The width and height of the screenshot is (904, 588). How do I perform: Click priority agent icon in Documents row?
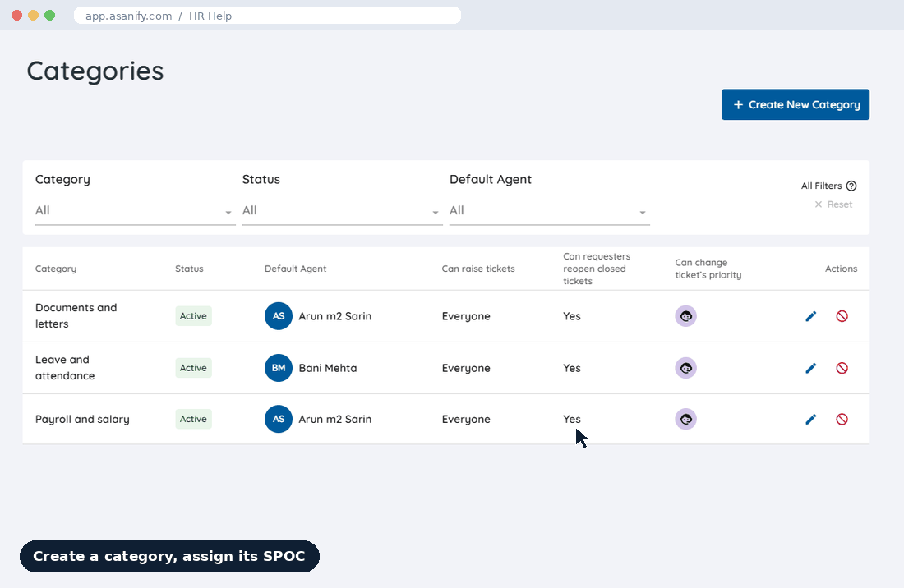click(x=686, y=316)
